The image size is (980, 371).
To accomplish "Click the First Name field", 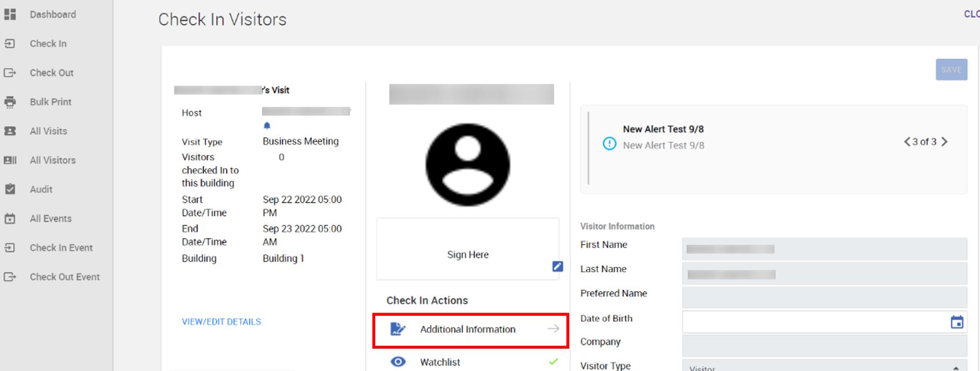I will coord(824,249).
